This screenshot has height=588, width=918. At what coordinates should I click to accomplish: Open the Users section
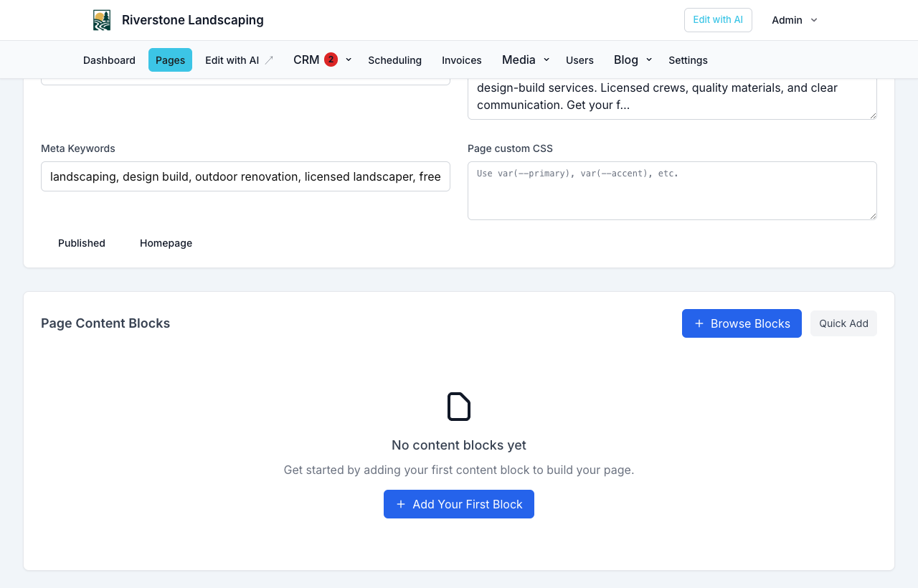coord(579,60)
